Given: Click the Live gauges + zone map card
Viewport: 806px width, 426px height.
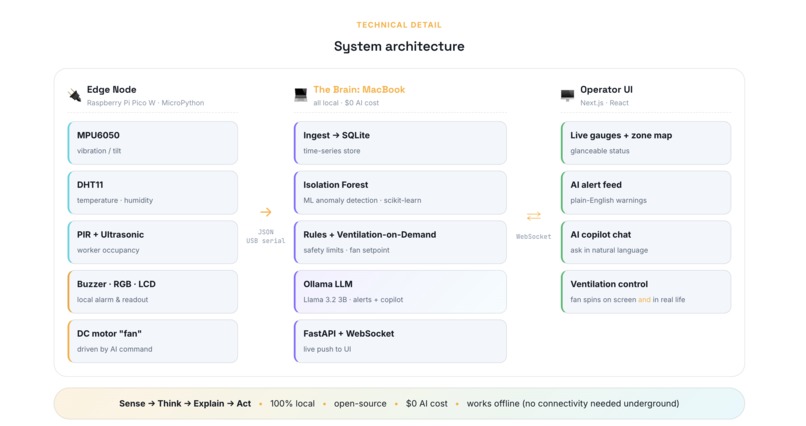Looking at the screenshot, I should tap(646, 143).
